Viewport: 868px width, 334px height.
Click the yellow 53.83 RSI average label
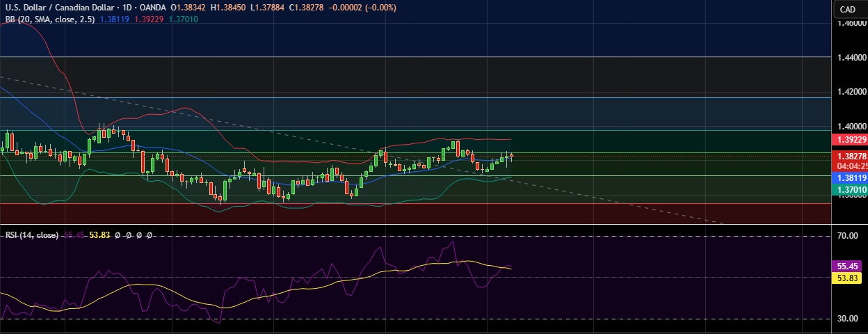846,278
